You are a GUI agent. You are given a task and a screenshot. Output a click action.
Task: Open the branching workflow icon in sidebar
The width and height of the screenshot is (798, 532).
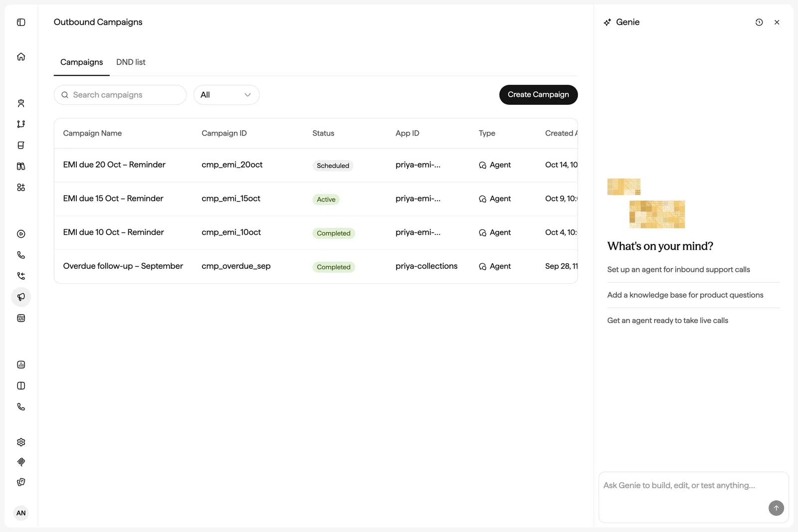pos(21,124)
